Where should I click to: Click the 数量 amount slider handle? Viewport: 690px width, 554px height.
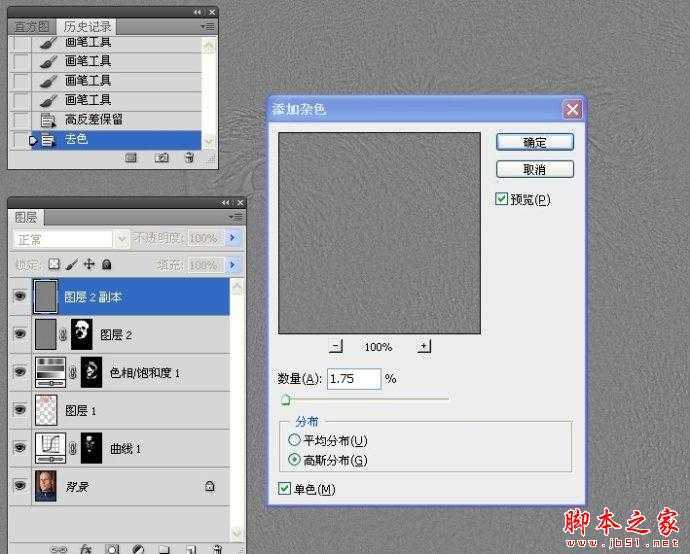tap(286, 399)
